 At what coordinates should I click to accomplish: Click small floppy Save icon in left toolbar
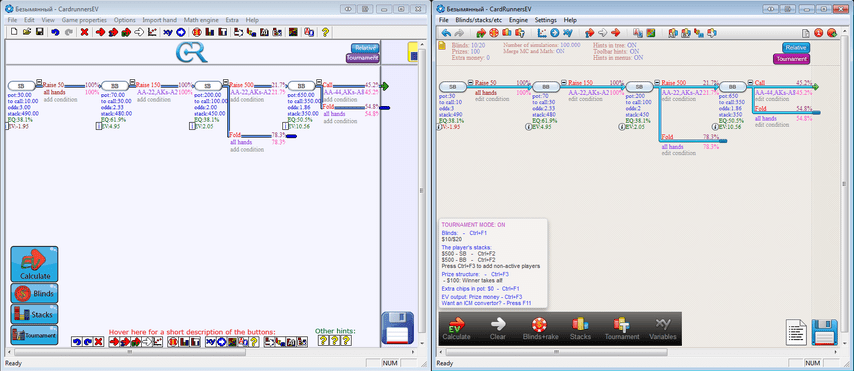[x=39, y=32]
